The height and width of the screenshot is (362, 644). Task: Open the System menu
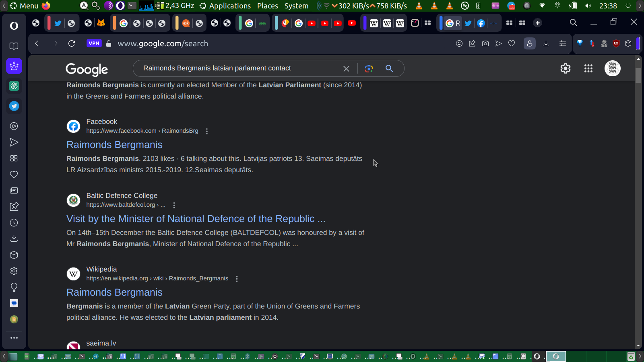(x=296, y=6)
